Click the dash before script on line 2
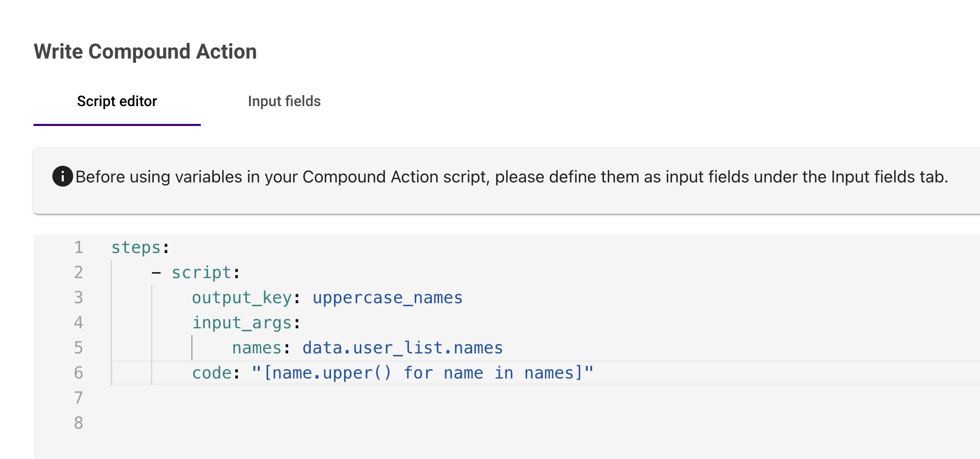The height and width of the screenshot is (459, 980). (x=156, y=272)
